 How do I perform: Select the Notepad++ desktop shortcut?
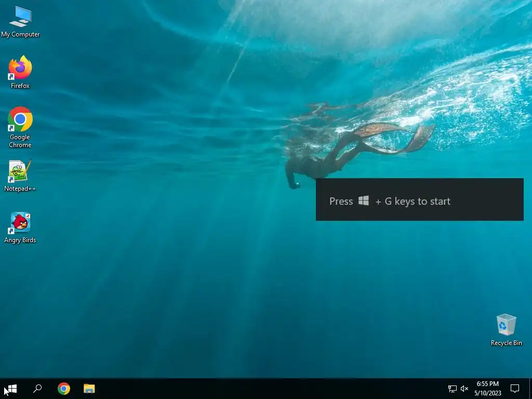point(20,176)
